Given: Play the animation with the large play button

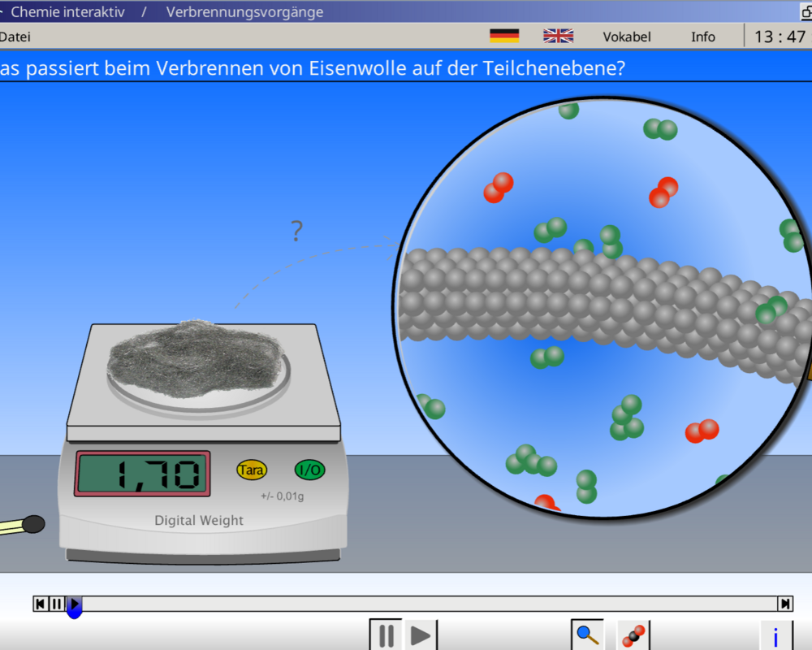Looking at the screenshot, I should (x=420, y=635).
